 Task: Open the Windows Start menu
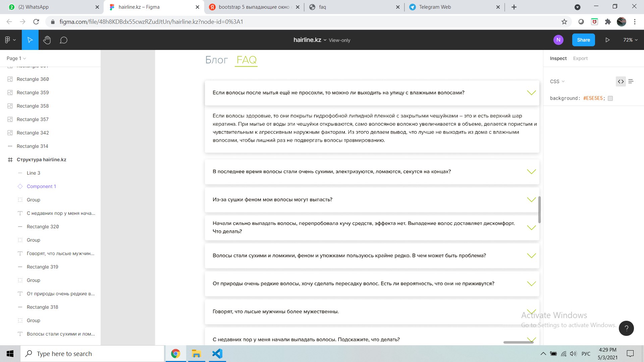coord(10,354)
